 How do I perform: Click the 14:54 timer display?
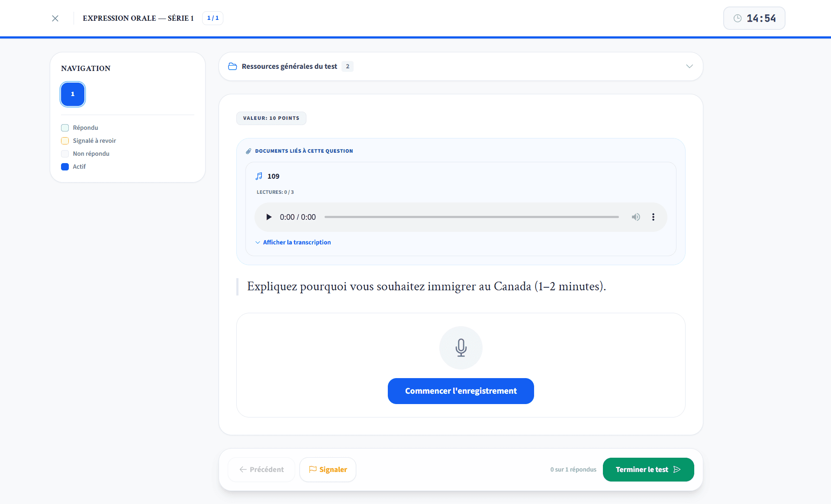tap(754, 18)
